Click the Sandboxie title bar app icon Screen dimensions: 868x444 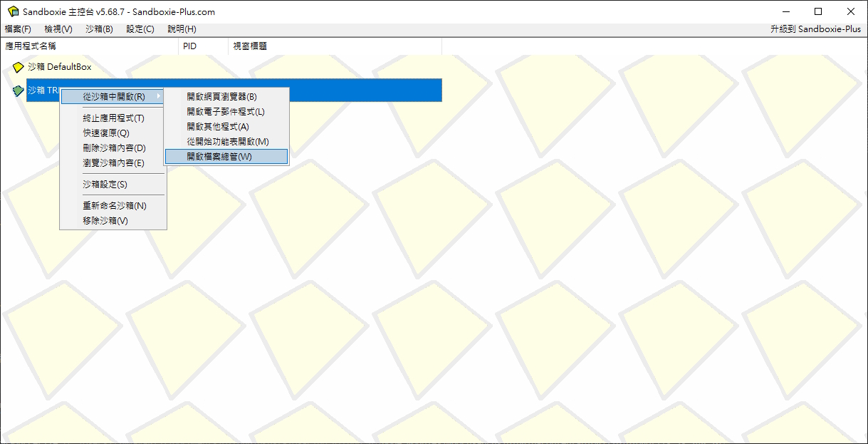12,11
